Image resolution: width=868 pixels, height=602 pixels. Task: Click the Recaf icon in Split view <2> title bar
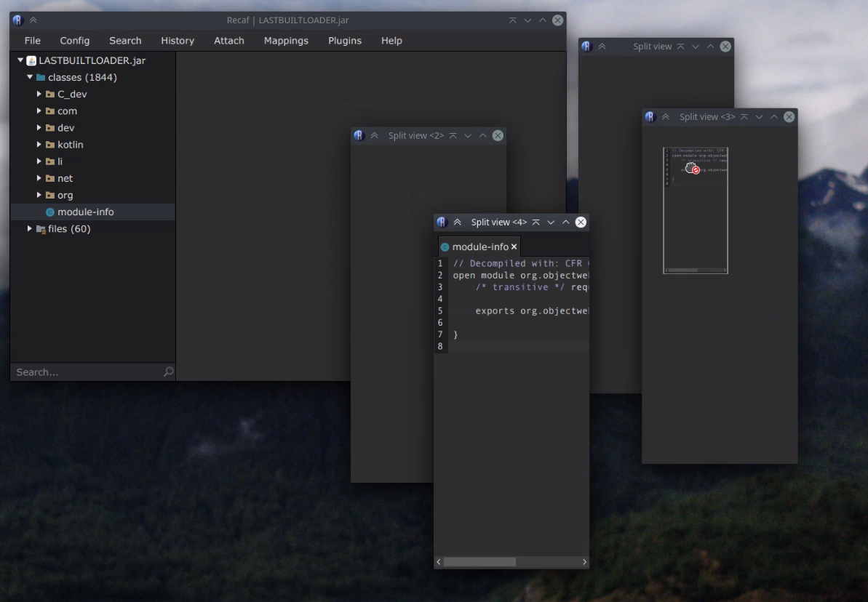(x=359, y=135)
